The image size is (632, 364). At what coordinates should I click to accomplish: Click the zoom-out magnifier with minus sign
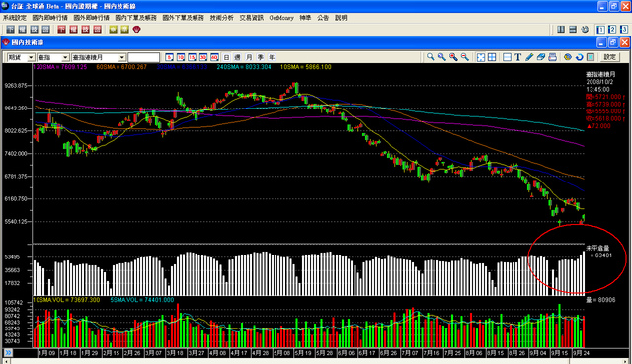click(x=465, y=57)
